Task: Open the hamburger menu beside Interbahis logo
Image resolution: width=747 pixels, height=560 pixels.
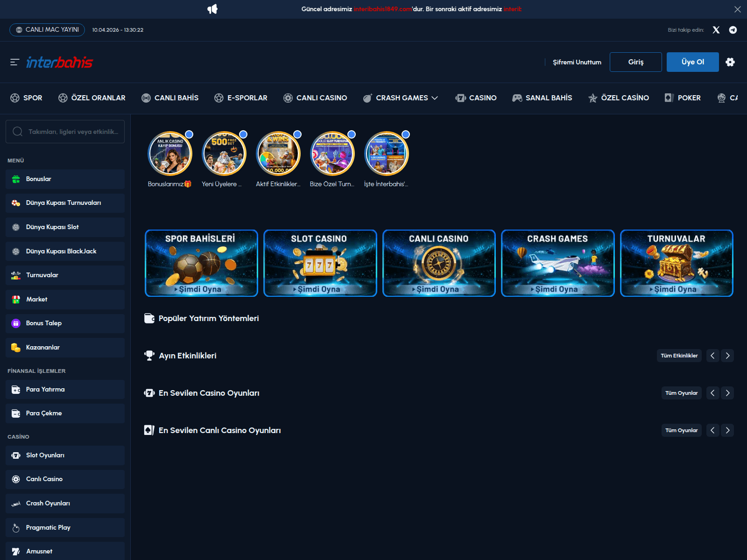Action: coord(14,62)
